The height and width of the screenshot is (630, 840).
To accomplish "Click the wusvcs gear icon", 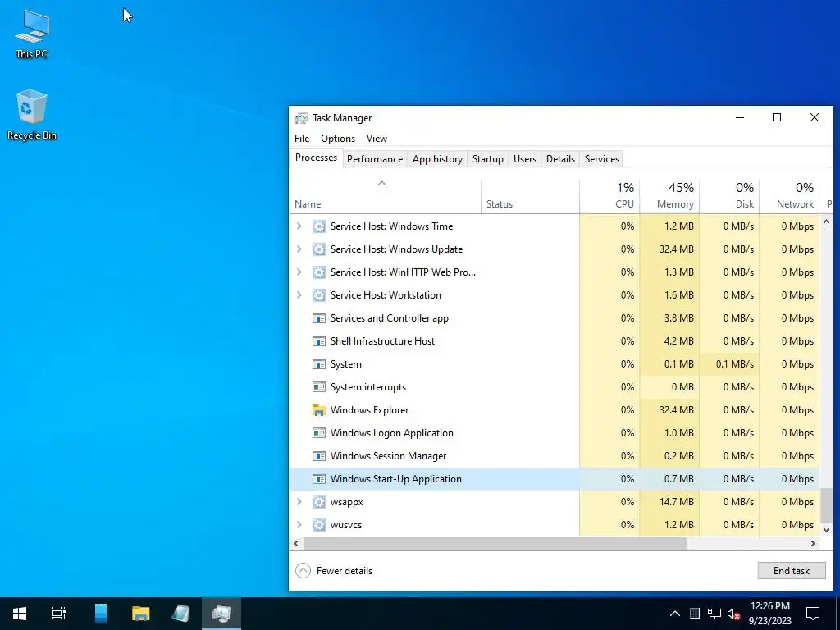I will point(319,525).
